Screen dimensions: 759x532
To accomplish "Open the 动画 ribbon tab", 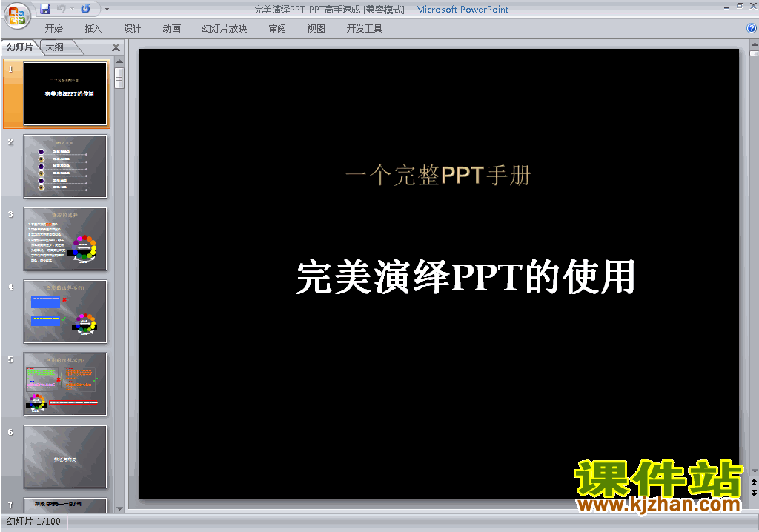I will (x=172, y=29).
